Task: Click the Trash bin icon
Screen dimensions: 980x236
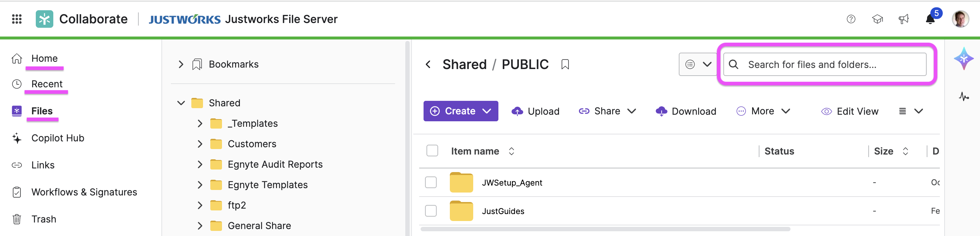Action: (17, 219)
